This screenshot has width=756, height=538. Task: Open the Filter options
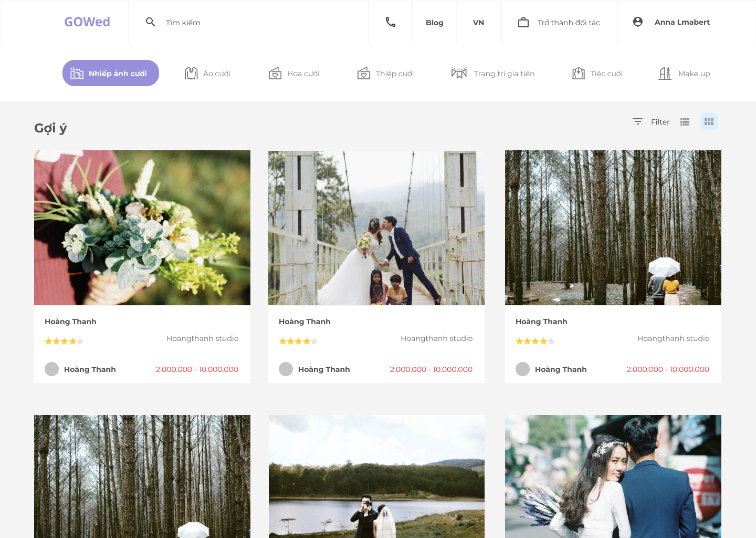tap(660, 122)
